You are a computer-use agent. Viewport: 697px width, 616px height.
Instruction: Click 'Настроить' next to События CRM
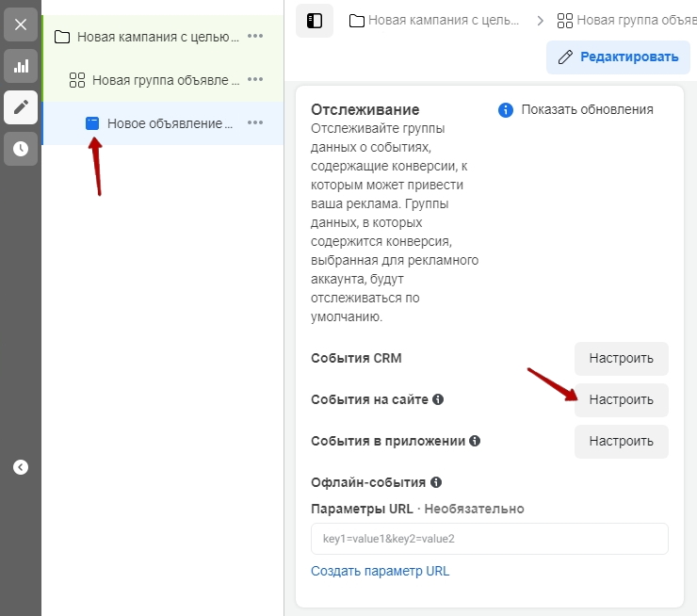pyautogui.click(x=621, y=358)
